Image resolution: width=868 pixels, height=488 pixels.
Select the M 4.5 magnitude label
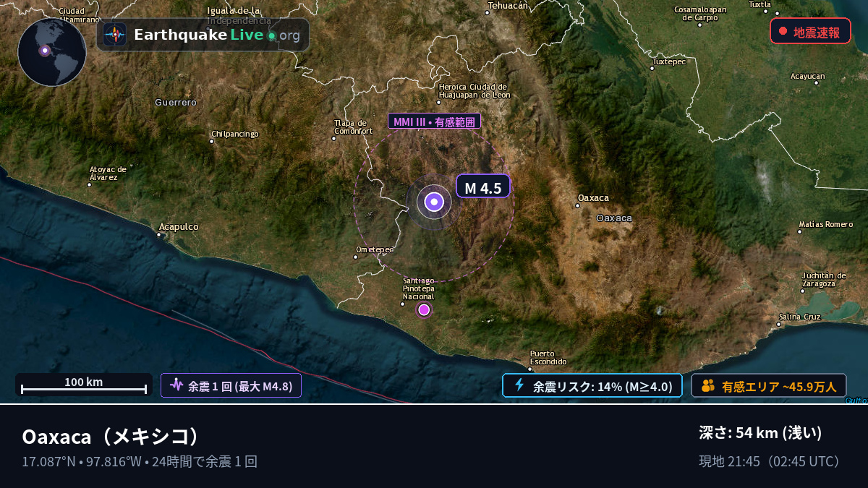tap(483, 187)
